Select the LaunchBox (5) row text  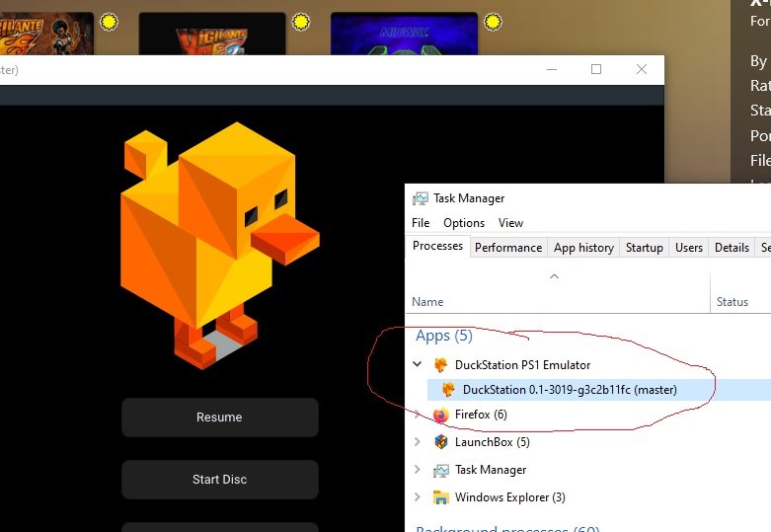click(x=493, y=442)
